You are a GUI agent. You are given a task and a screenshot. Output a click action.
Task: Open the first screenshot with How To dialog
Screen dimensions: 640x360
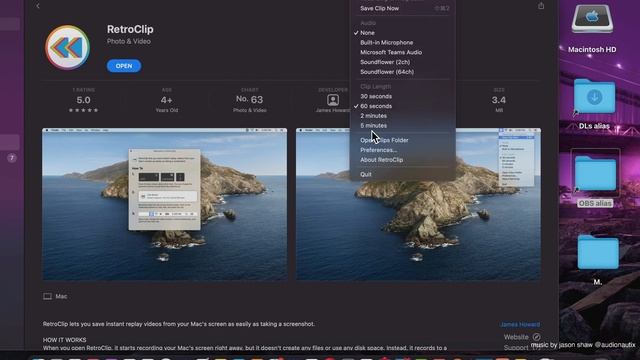(164, 204)
